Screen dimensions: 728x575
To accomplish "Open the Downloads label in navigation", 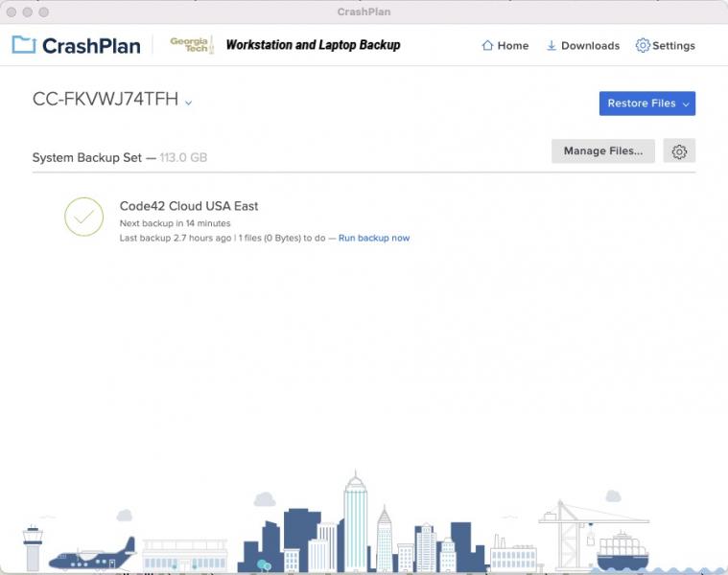I will click(590, 46).
